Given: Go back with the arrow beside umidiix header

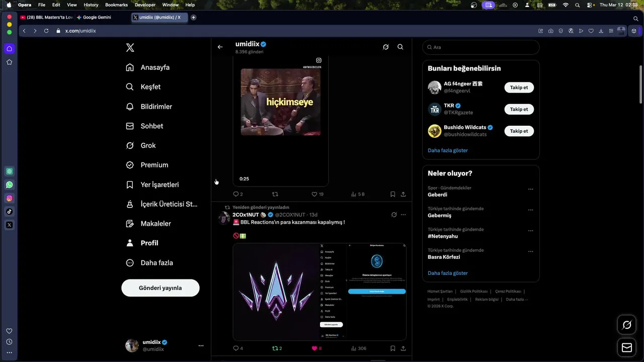Looking at the screenshot, I should [220, 47].
